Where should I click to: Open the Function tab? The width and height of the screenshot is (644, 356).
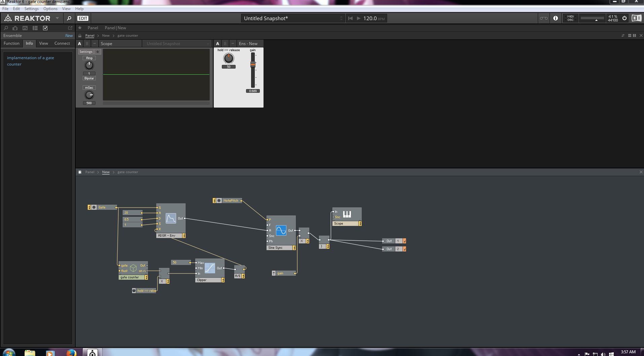11,43
